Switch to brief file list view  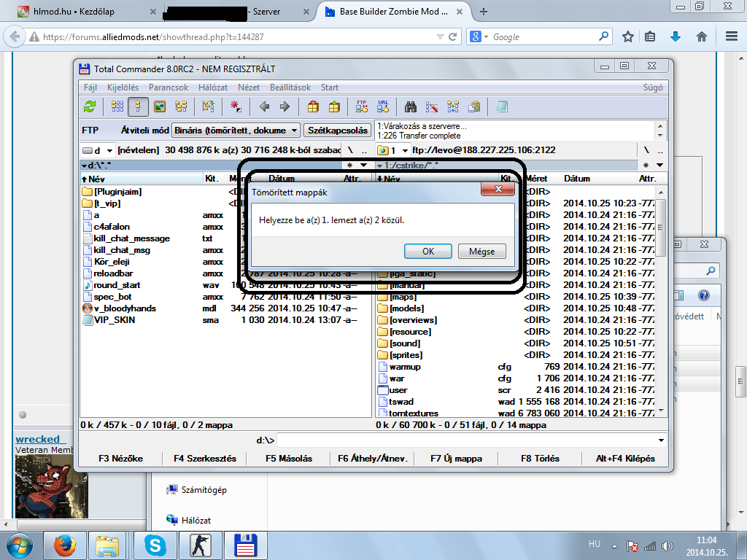click(117, 106)
